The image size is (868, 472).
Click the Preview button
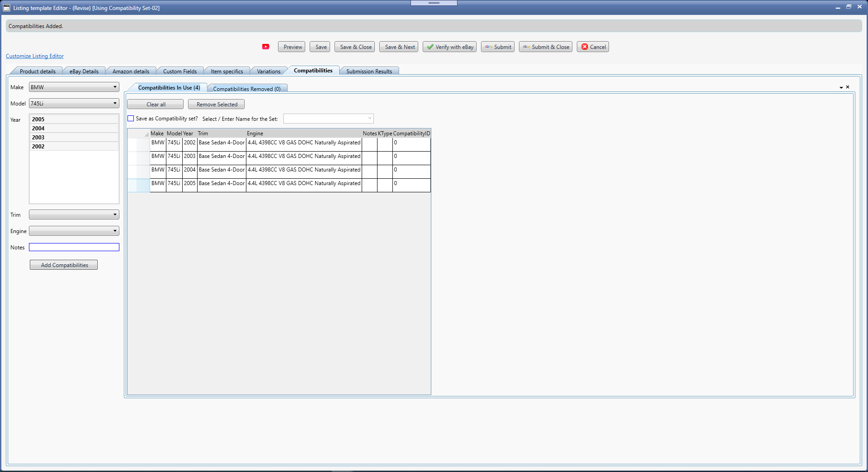pos(292,47)
